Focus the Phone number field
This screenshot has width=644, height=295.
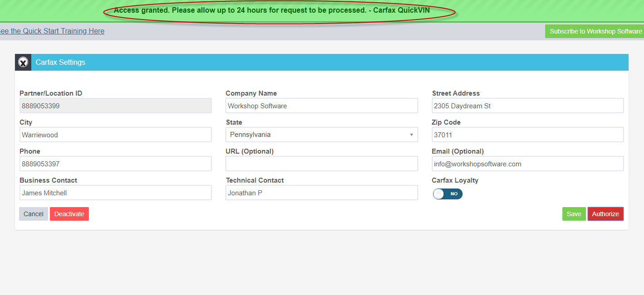click(x=115, y=164)
